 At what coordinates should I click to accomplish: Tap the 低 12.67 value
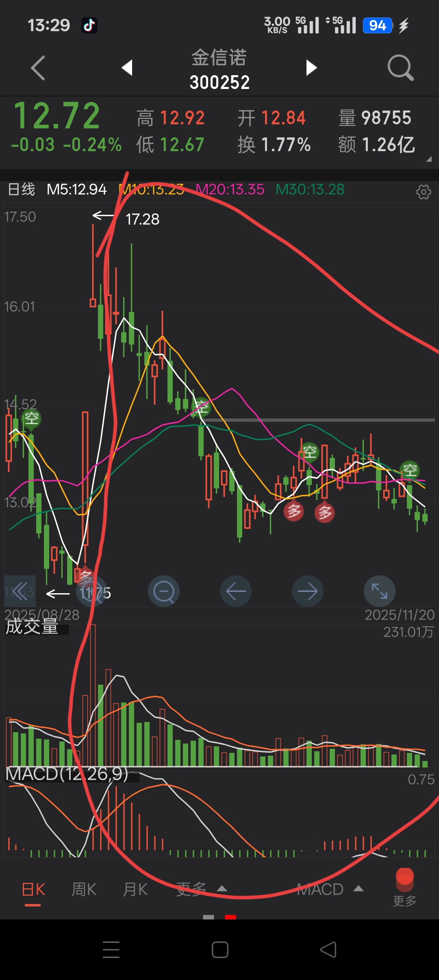(170, 145)
